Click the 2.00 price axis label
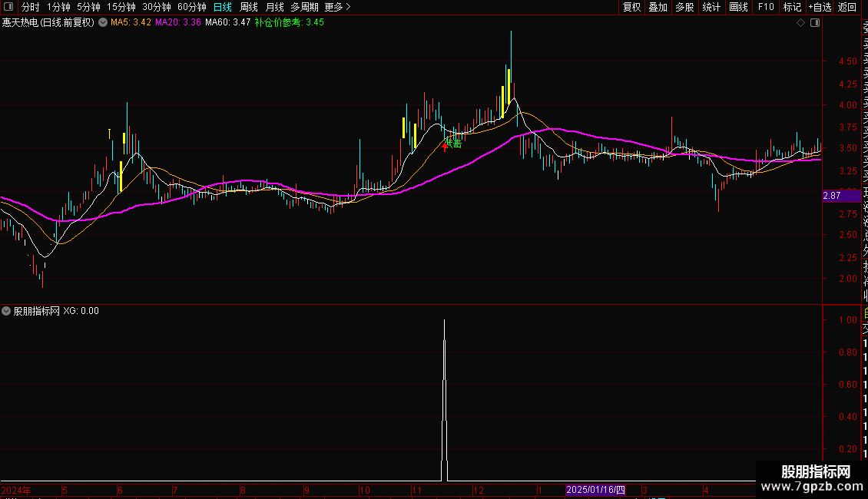 click(x=848, y=279)
